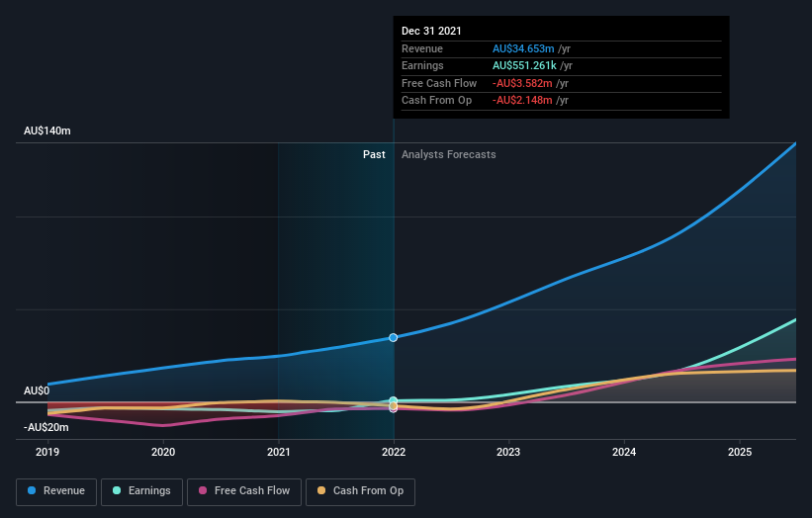Click the 'Past' section label
Viewport: 812px width, 518px height.
coord(374,154)
